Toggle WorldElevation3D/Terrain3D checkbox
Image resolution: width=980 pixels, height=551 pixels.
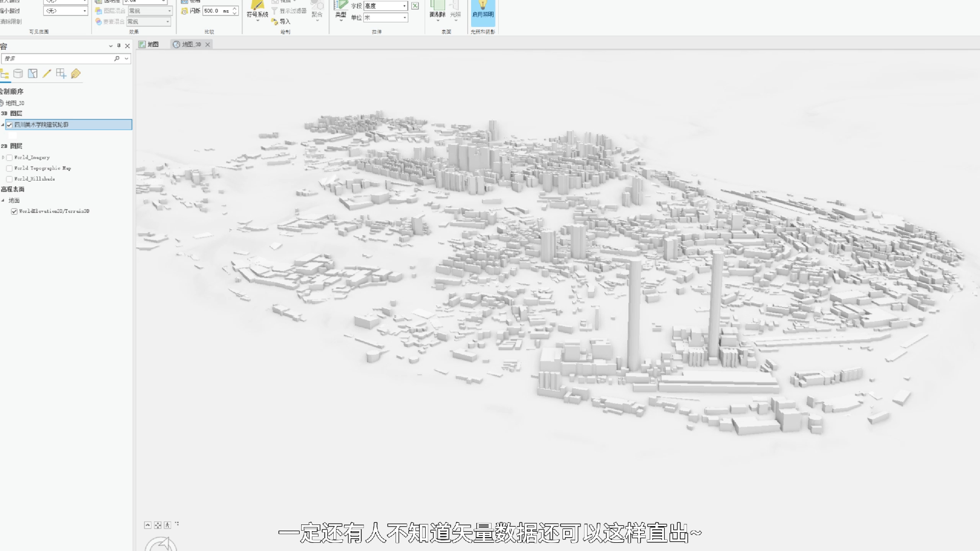pos(14,211)
